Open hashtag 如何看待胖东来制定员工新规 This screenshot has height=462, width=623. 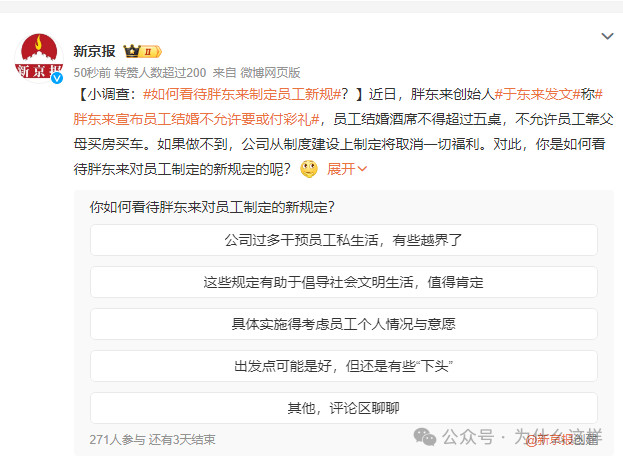[242, 94]
